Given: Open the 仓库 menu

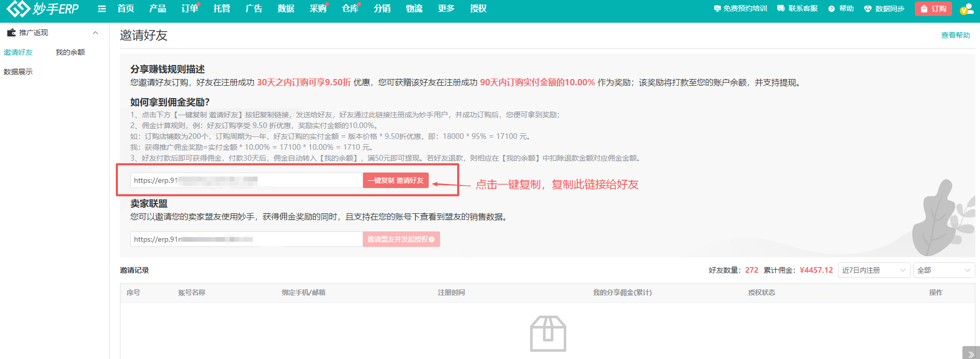Looking at the screenshot, I should coord(350,9).
